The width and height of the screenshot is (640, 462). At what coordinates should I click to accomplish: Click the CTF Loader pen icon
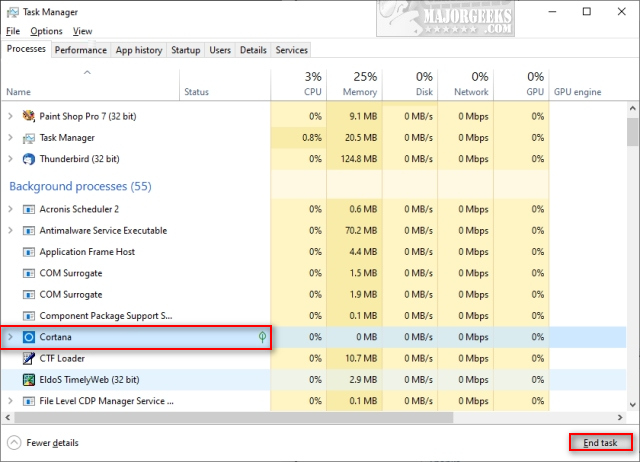29,358
